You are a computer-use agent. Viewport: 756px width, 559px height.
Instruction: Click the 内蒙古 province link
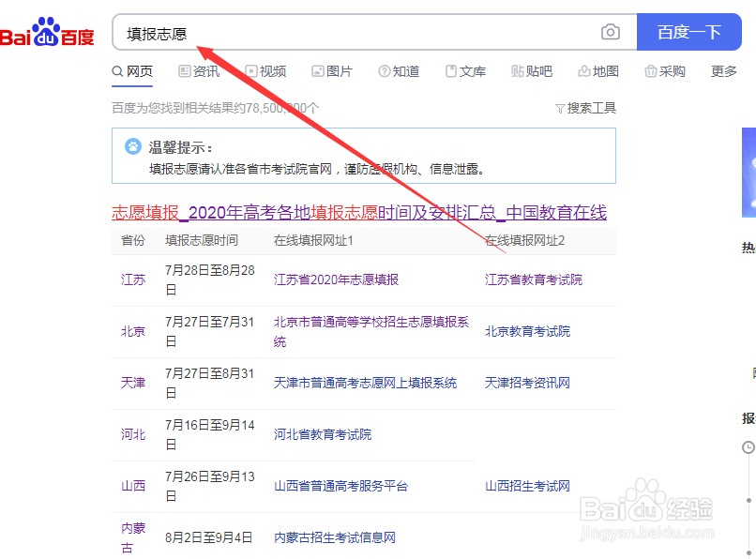(x=133, y=537)
